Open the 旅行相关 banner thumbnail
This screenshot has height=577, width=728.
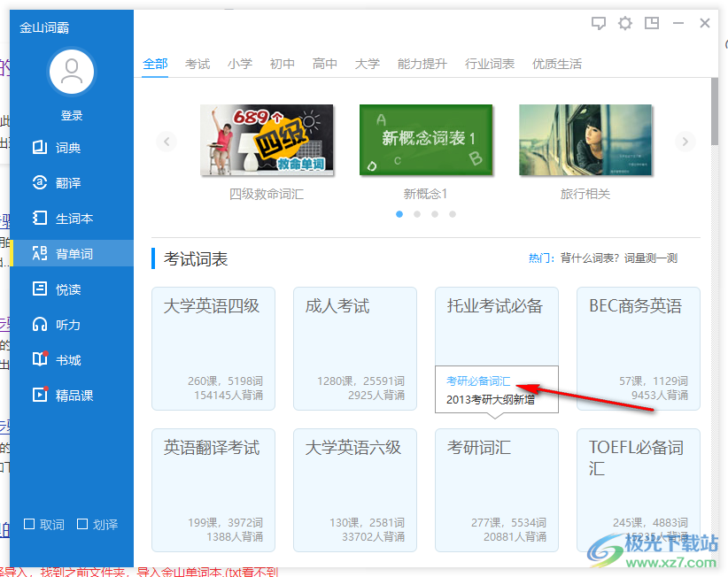(x=585, y=140)
